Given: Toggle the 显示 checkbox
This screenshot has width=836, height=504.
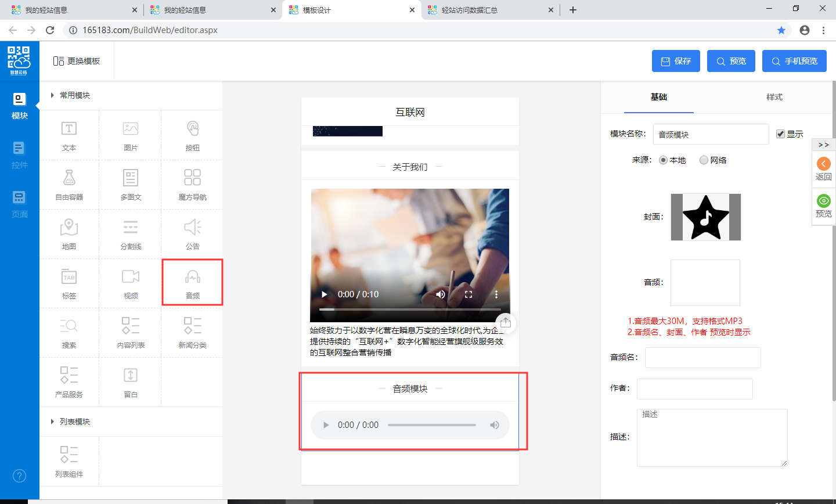Looking at the screenshot, I should tap(780, 134).
